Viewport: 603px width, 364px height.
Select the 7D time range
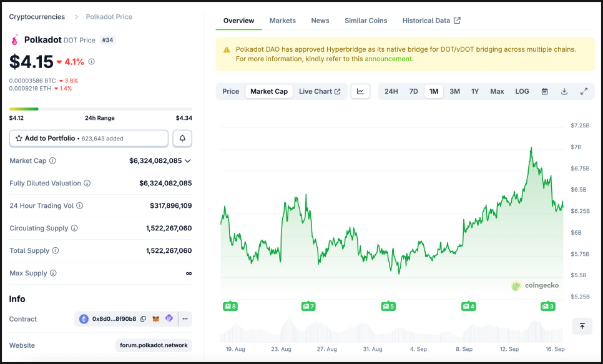pyautogui.click(x=413, y=91)
